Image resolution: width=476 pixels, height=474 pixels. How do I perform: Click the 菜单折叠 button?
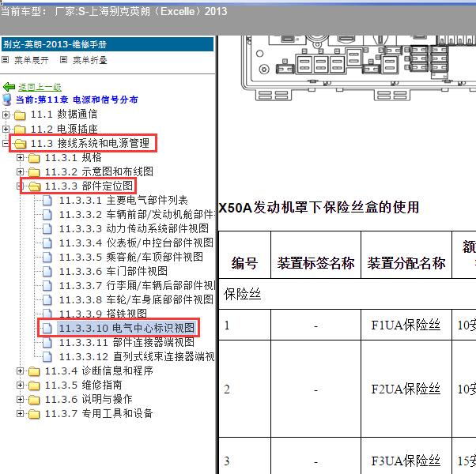point(90,60)
